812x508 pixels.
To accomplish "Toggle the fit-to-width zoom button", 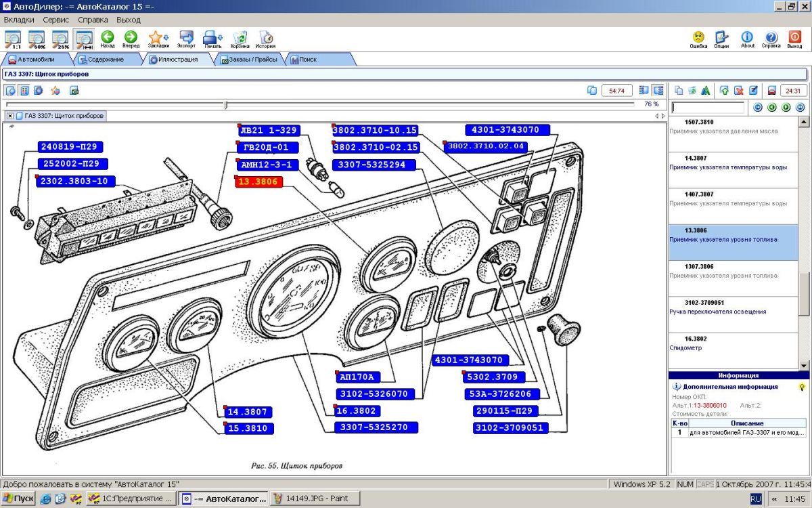I will (x=85, y=39).
